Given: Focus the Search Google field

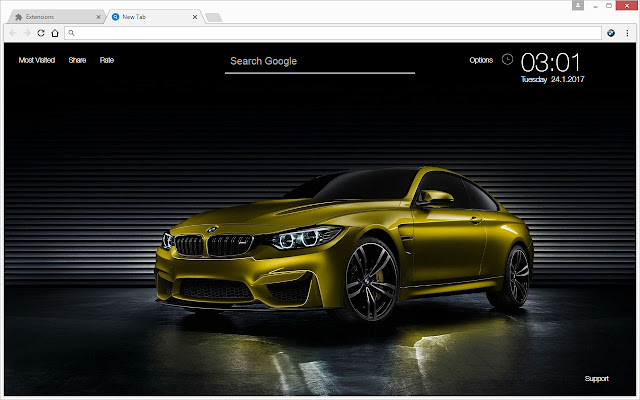Looking at the screenshot, I should [x=320, y=62].
